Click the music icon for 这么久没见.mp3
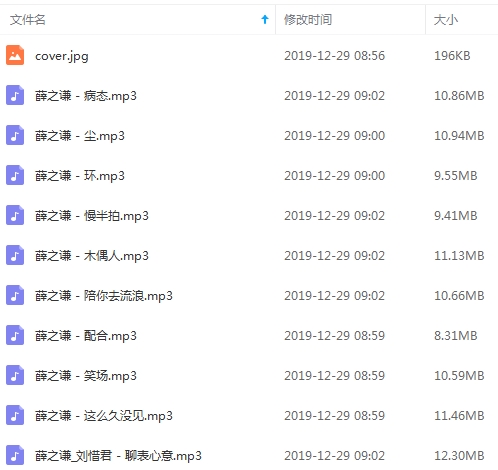498x470 pixels. 15,415
